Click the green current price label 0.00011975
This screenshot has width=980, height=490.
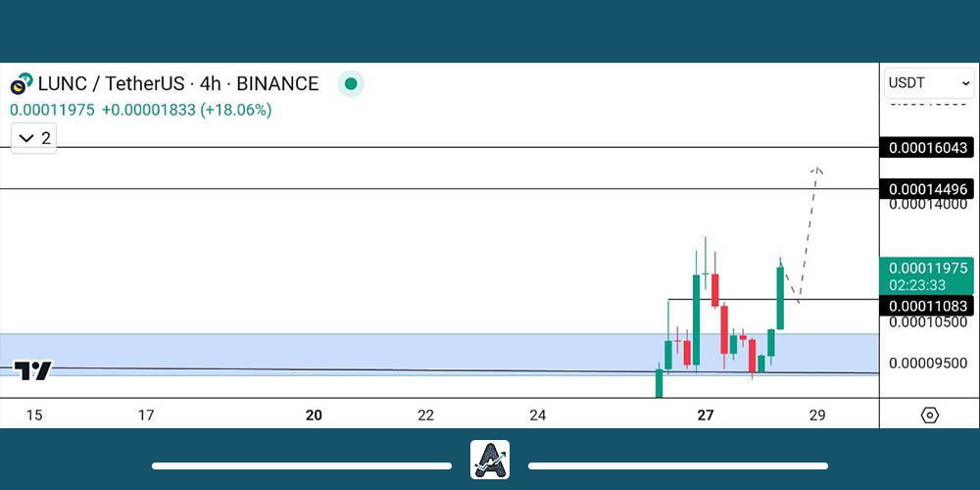tap(927, 269)
